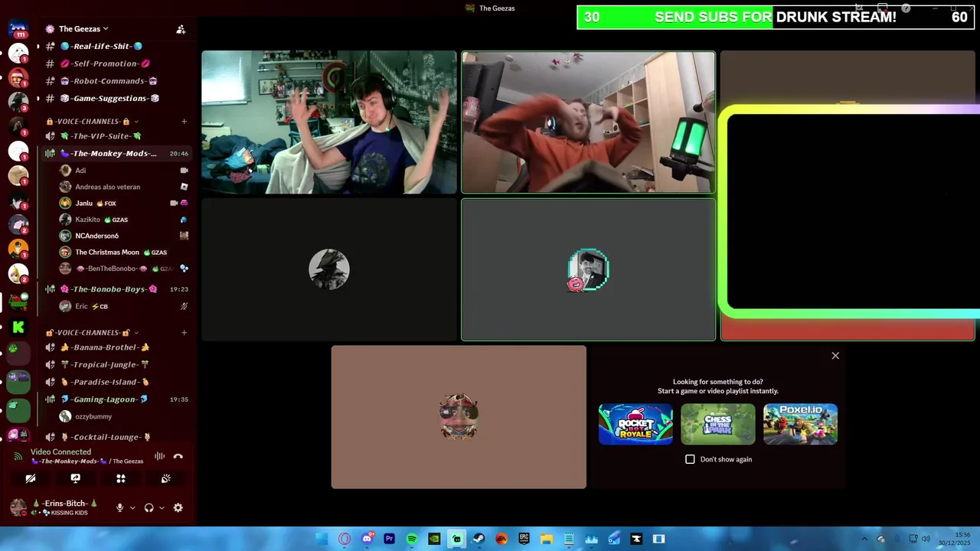This screenshot has height=551, width=980.
Task: Join Gaming-Lagoon voice channel
Action: coord(115,399)
